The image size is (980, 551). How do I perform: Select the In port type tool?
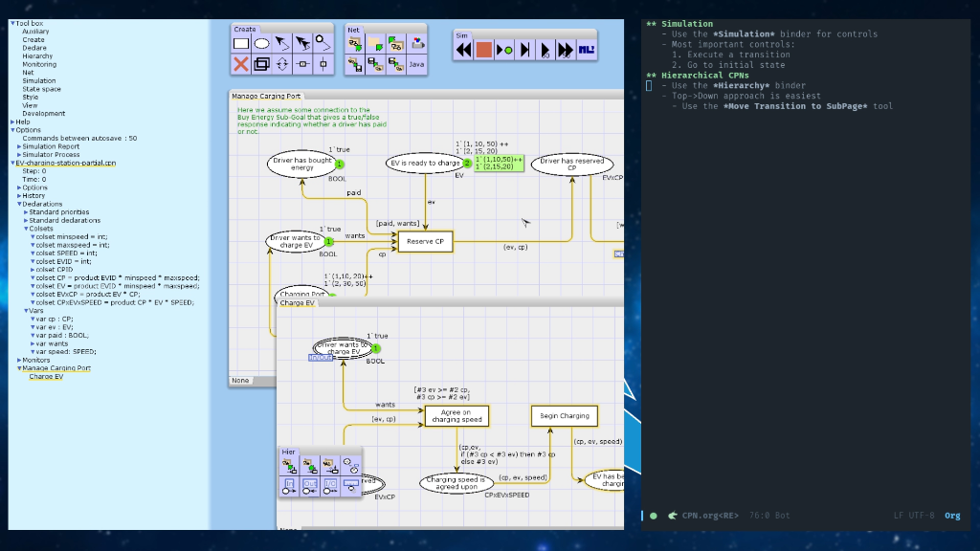(x=289, y=487)
